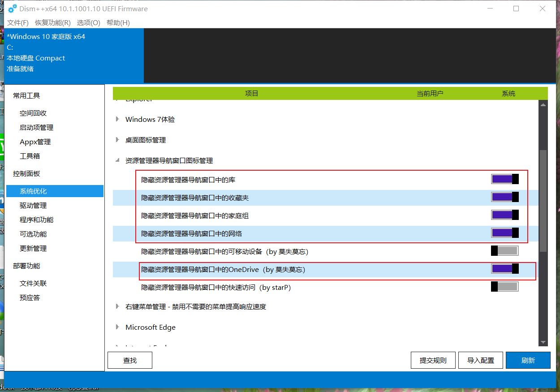Click the 常用工具 section heading
Viewport: 560px width, 392px height.
(26, 95)
